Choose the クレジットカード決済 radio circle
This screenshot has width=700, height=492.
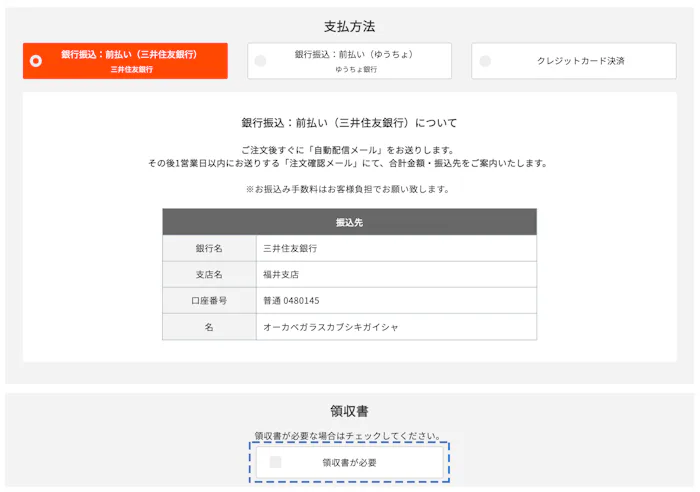coord(485,61)
